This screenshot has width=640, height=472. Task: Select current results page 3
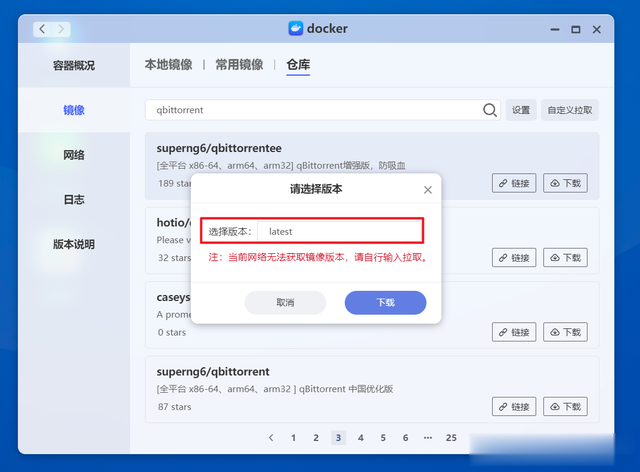coord(338,438)
